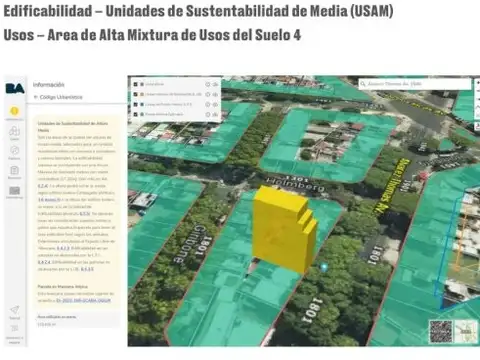Image resolution: width=480 pixels, height=360 pixels.
Task: Click the green swatch of fourth layer
Action: point(142,114)
